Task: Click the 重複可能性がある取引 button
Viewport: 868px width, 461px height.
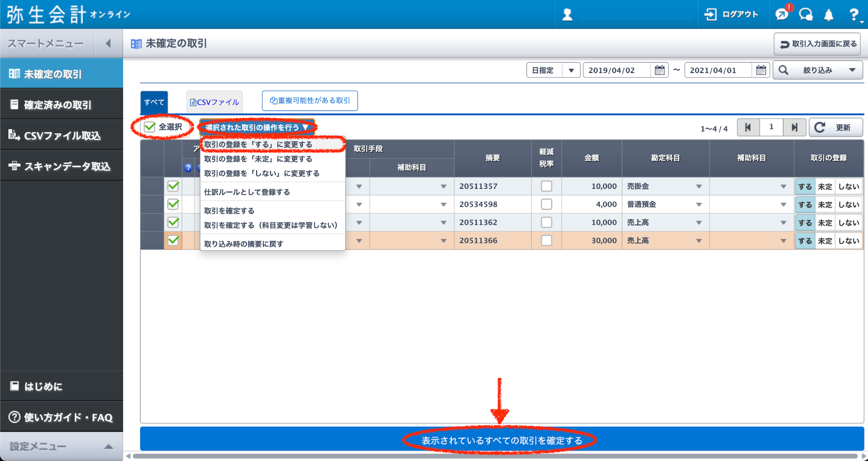Action: click(310, 101)
